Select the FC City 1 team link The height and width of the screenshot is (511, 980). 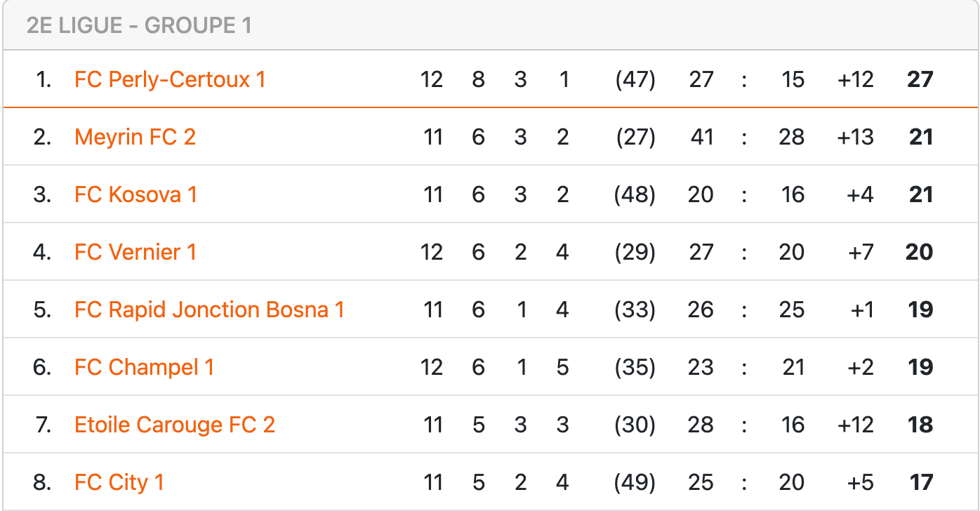pos(119,482)
